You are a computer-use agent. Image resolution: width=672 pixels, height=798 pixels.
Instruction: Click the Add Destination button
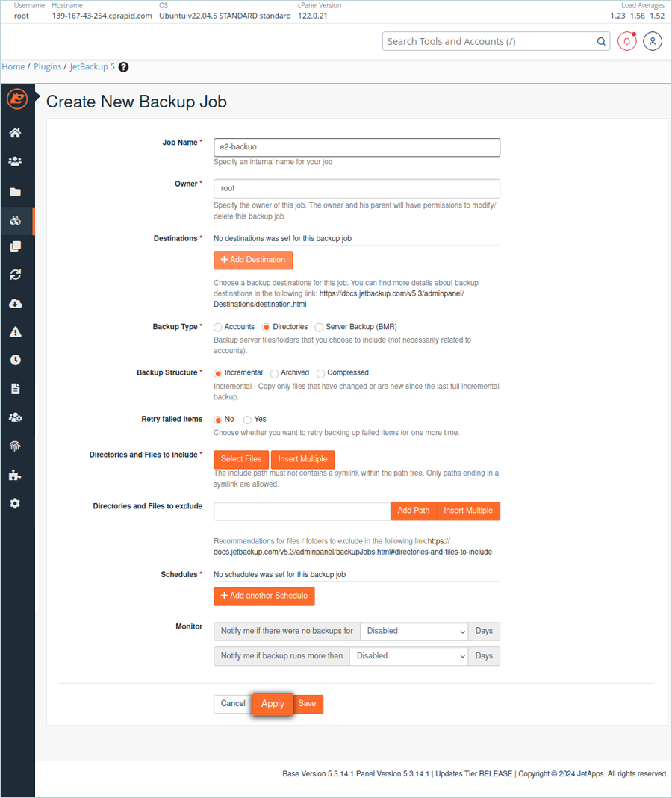point(253,260)
